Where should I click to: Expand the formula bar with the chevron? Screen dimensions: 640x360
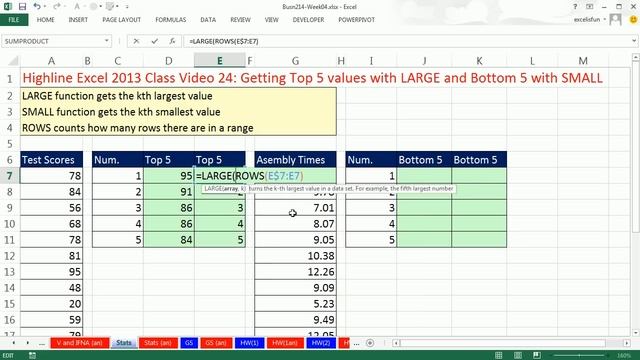[634, 41]
